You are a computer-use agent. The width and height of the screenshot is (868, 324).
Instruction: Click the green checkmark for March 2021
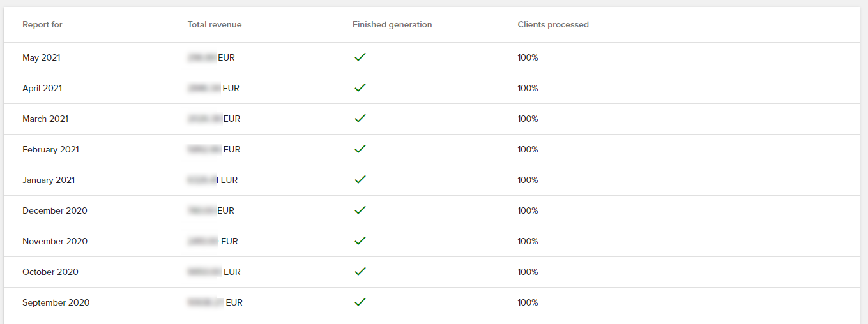360,119
